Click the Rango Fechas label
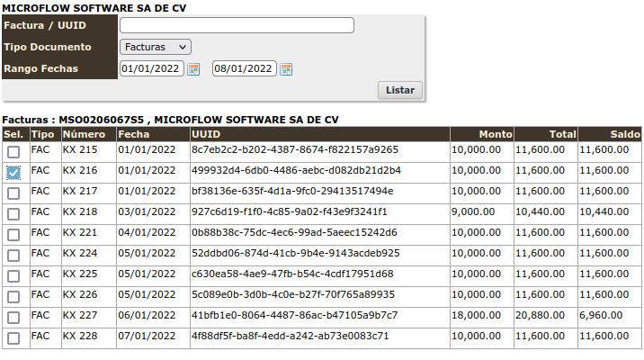Screen dimensions: 644x360 [x=41, y=68]
